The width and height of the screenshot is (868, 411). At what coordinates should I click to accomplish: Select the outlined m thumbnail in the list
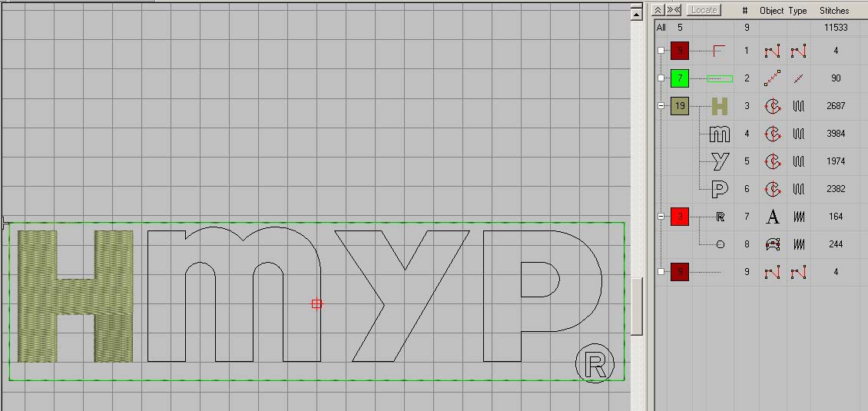[720, 134]
